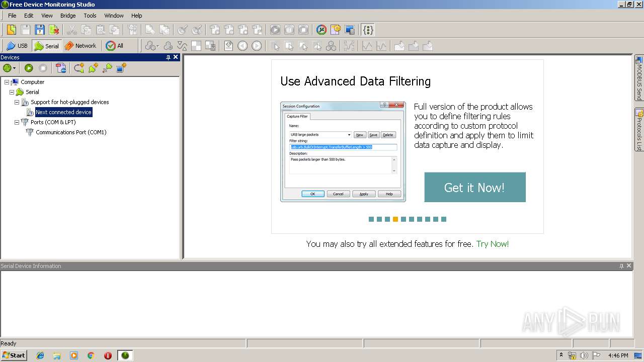Enable the USB device filter

[x=17, y=46]
